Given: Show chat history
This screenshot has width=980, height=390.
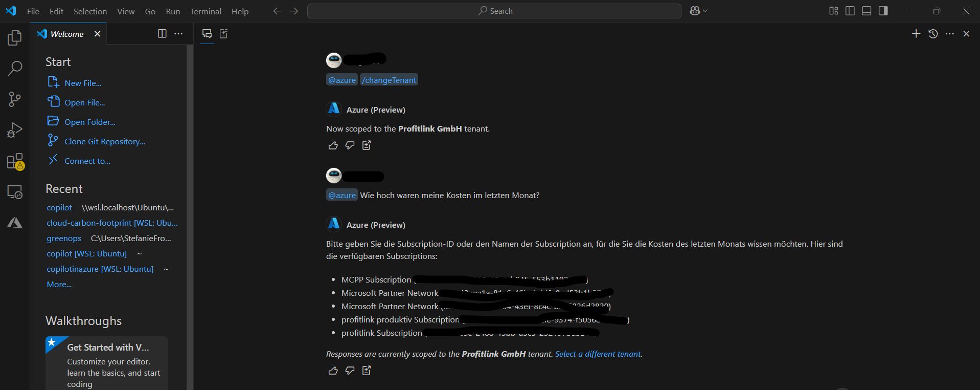Looking at the screenshot, I should click(933, 34).
